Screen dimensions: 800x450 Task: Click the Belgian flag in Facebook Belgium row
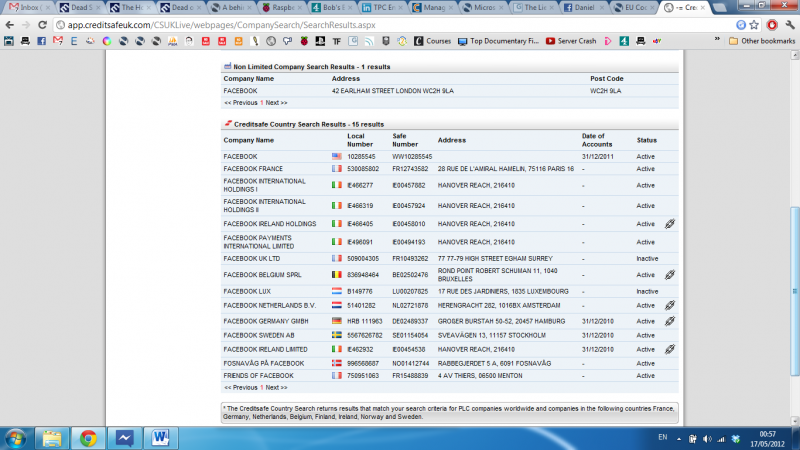click(x=337, y=274)
